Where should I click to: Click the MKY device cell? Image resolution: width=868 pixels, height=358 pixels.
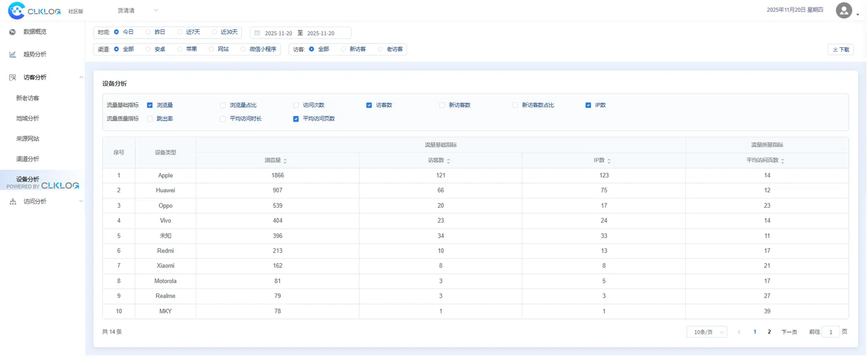(166, 311)
